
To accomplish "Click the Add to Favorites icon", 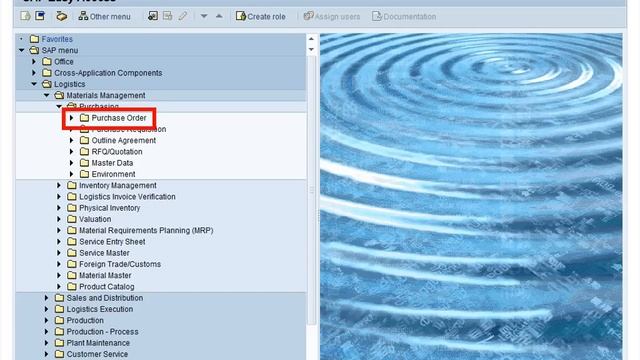I will pyautogui.click(x=153, y=16).
